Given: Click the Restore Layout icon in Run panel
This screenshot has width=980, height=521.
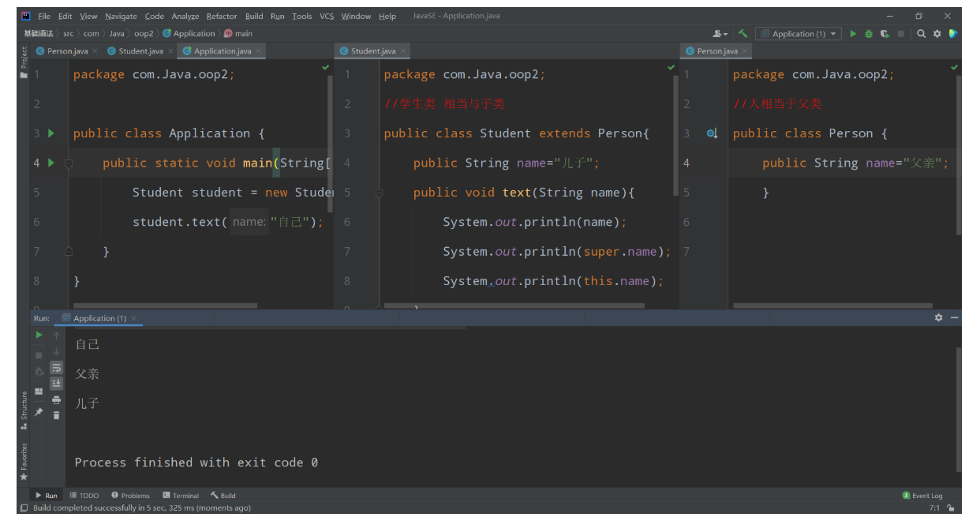Looking at the screenshot, I should pyautogui.click(x=39, y=392).
